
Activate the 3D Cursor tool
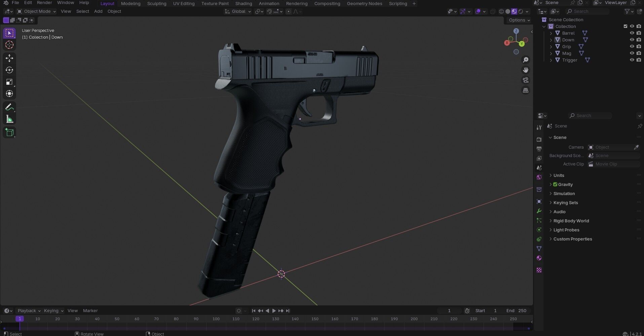9,45
